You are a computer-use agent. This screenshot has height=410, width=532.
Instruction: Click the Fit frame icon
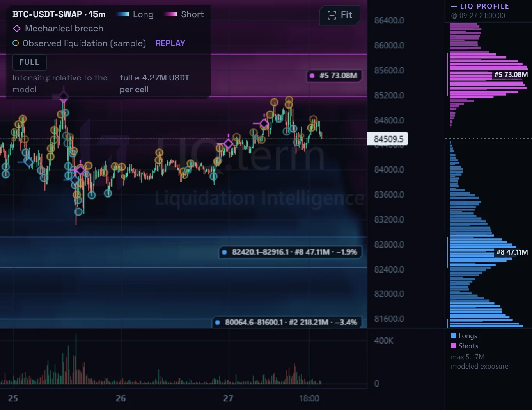click(x=332, y=15)
